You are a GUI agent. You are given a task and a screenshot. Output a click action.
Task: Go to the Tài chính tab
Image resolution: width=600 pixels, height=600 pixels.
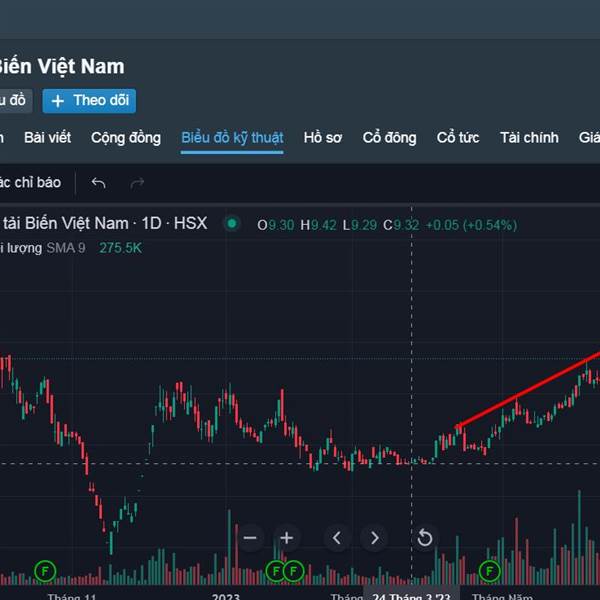[529, 138]
